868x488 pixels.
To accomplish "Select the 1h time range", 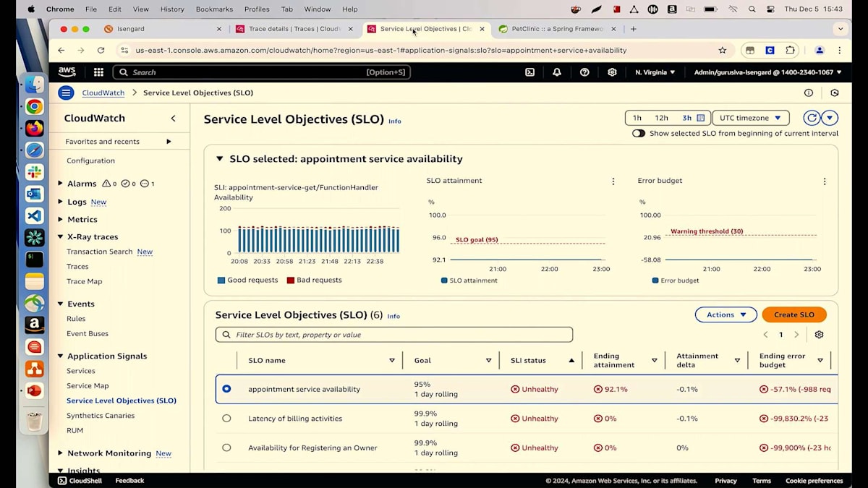I will [x=637, y=118].
